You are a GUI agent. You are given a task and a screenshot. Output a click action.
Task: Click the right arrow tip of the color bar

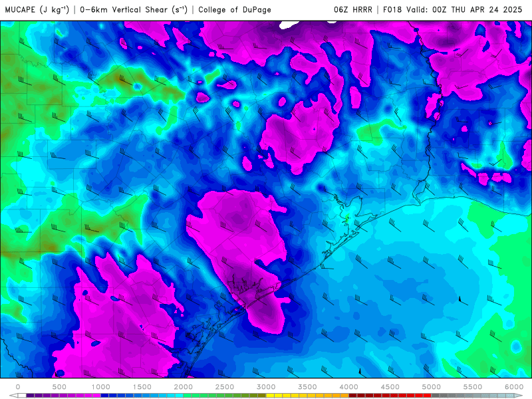[519, 396]
